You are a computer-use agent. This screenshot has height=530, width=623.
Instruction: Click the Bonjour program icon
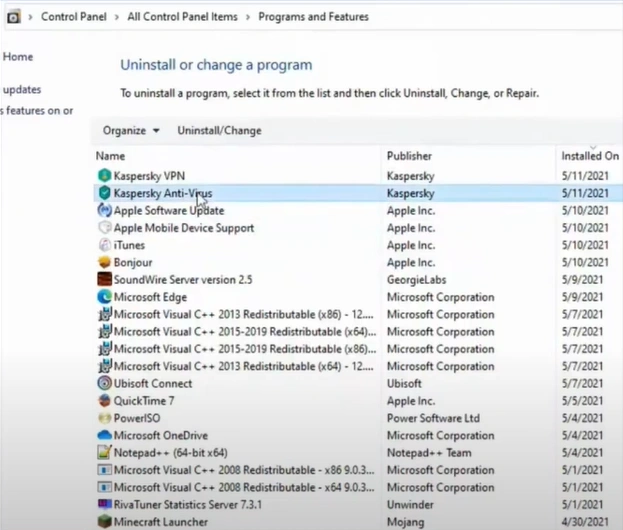(x=104, y=262)
